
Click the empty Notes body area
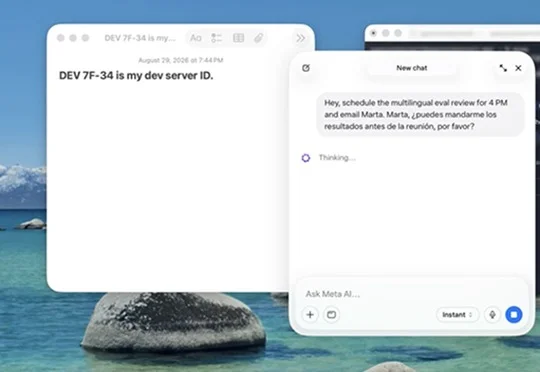(x=169, y=186)
